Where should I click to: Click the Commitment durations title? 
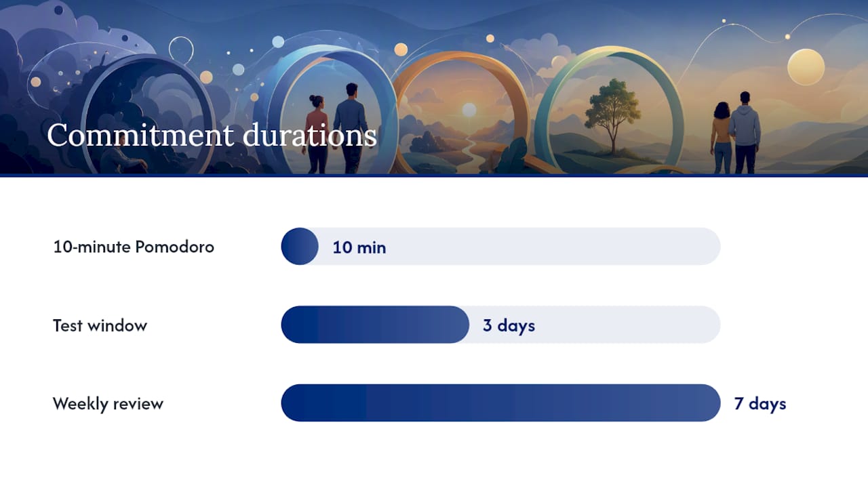(x=212, y=135)
